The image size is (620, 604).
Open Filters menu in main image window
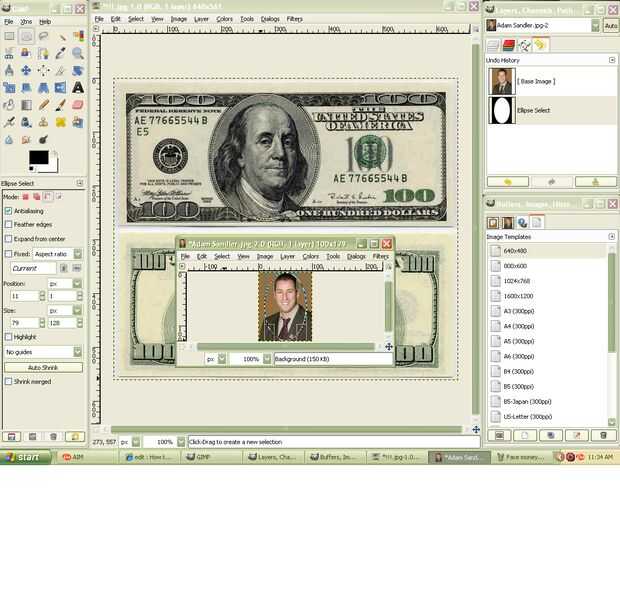(x=295, y=19)
